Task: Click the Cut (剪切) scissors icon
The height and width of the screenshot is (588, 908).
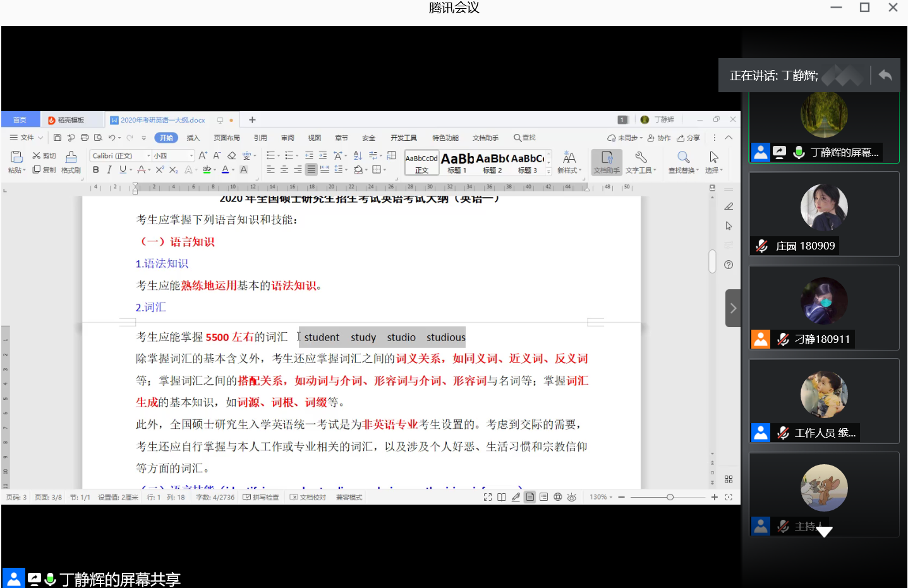Action: 37,155
